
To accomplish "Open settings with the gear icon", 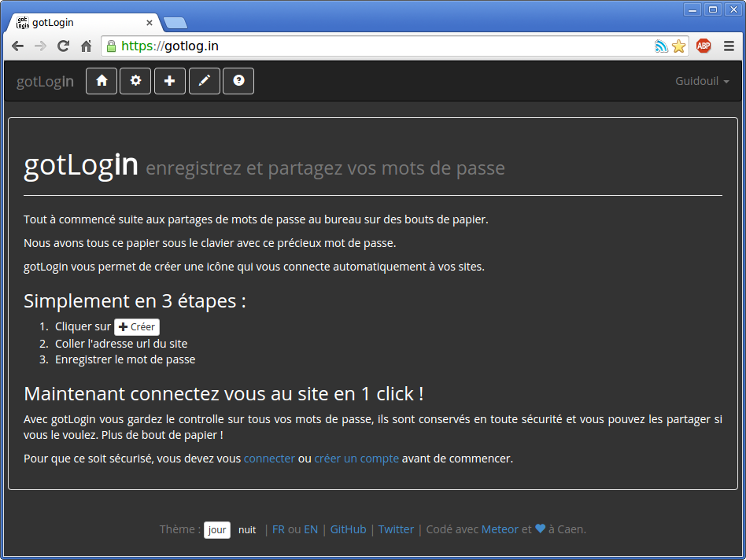I will (x=135, y=81).
